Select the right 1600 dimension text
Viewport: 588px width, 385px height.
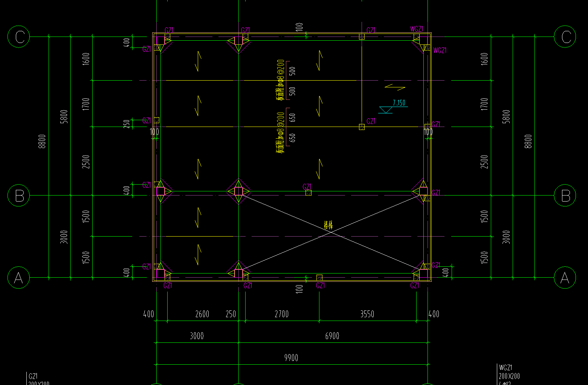[x=484, y=59]
